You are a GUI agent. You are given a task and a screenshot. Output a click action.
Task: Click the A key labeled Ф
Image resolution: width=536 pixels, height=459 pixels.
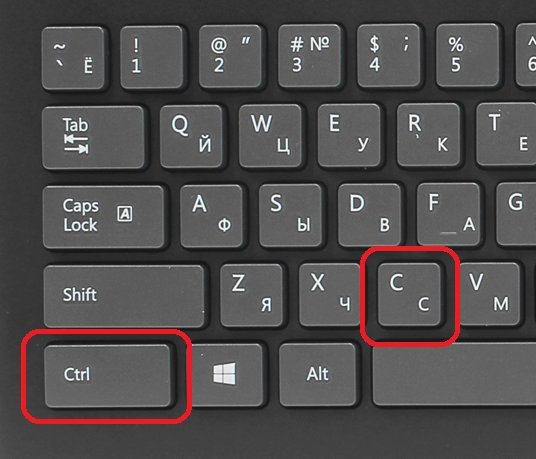tap(212, 216)
